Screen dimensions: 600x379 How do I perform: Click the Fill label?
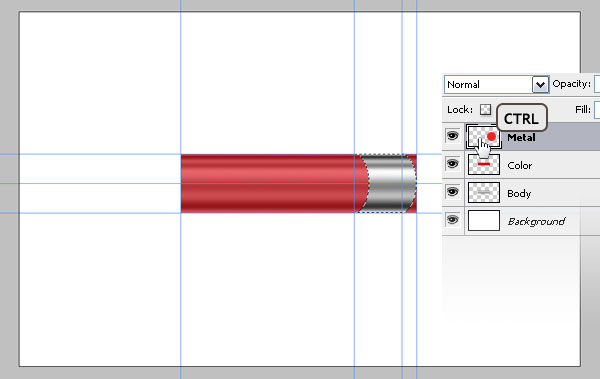pos(583,110)
